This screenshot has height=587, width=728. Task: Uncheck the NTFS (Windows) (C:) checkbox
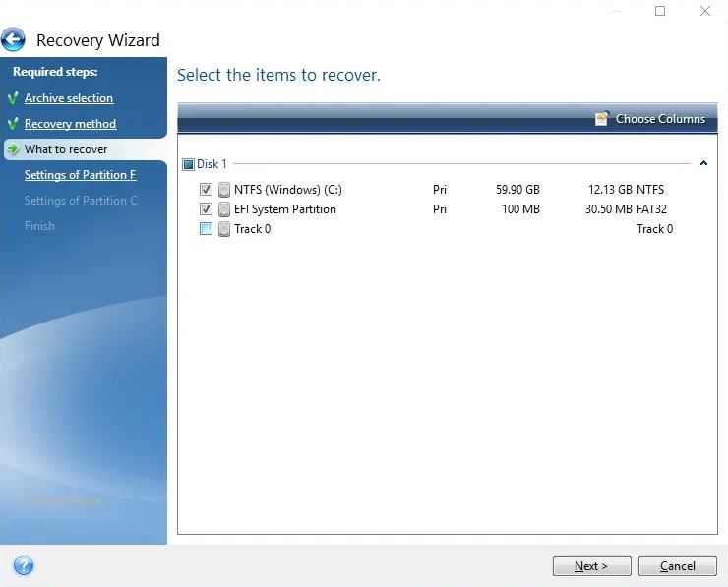click(206, 190)
